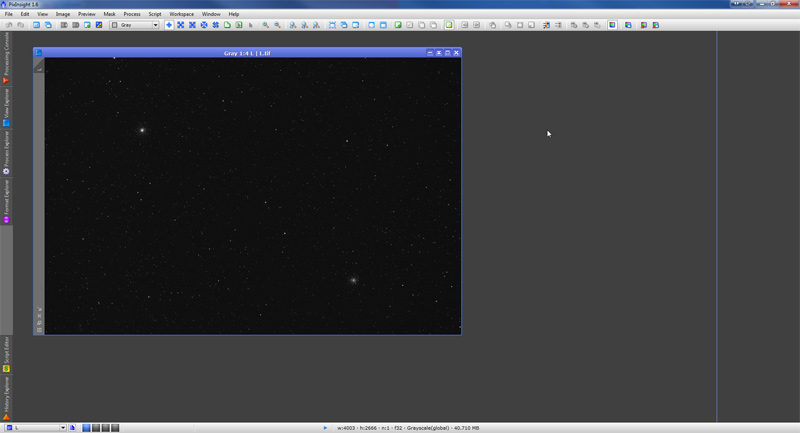Click the bright star in the upper-left image
The width and height of the screenshot is (800, 433).
coord(142,130)
